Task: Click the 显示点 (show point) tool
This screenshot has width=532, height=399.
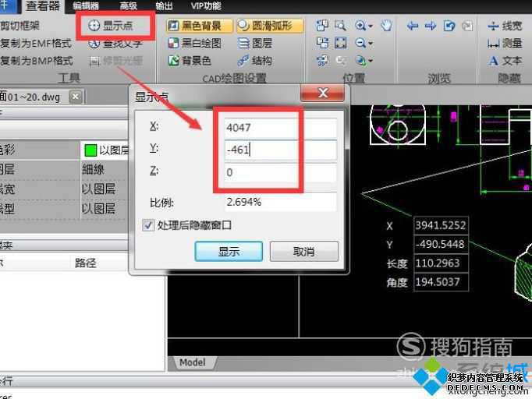Action: 111,26
